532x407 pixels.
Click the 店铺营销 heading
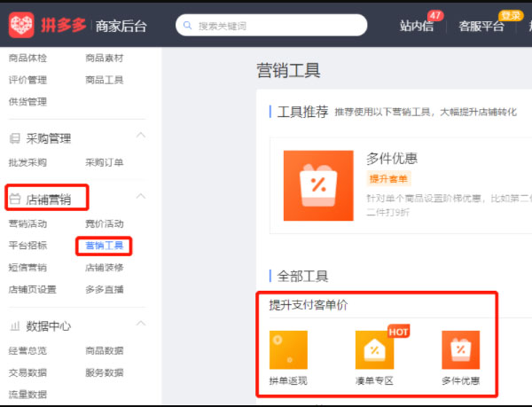click(49, 200)
